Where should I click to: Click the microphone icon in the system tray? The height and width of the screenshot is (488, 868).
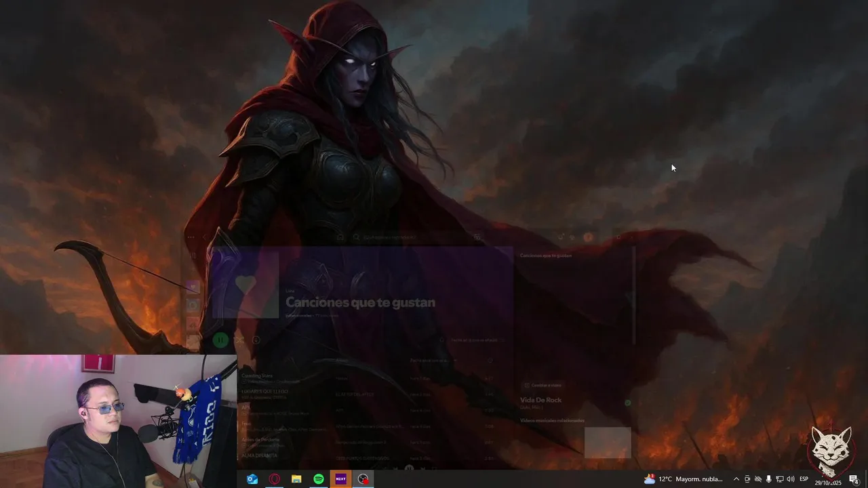click(x=768, y=479)
